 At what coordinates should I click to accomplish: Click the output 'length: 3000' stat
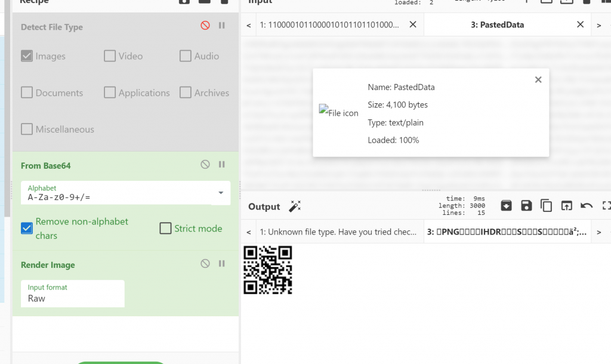point(462,206)
